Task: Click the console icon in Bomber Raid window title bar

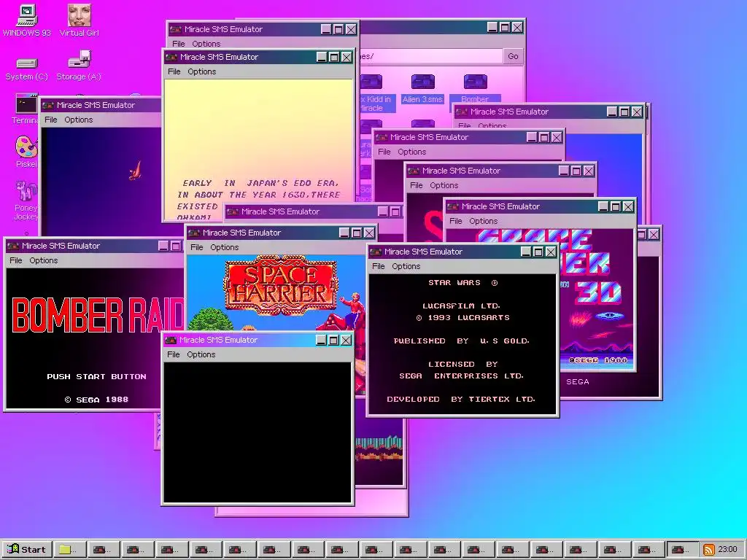Action: tap(13, 246)
